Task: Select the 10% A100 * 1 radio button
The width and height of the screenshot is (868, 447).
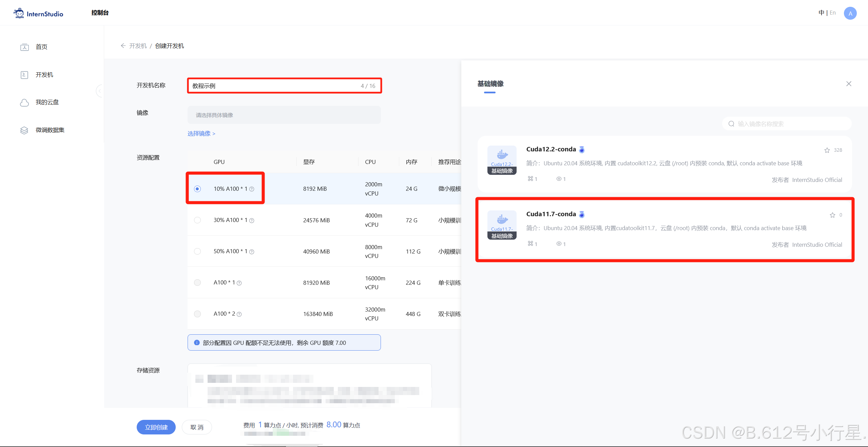Action: point(197,189)
